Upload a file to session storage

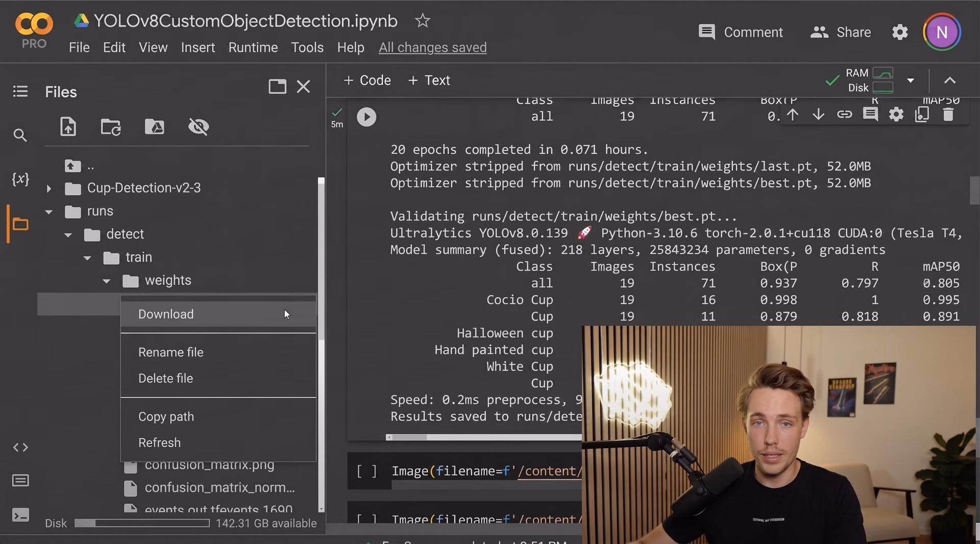[68, 127]
